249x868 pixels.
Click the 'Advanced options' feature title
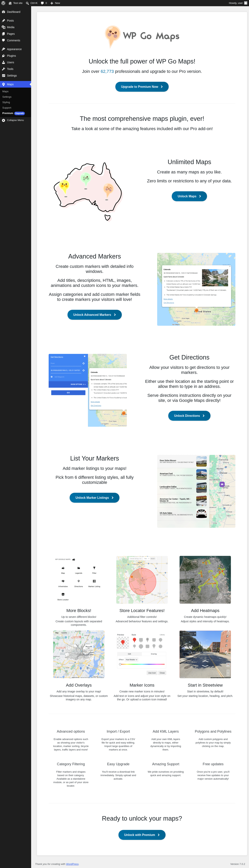point(71,731)
